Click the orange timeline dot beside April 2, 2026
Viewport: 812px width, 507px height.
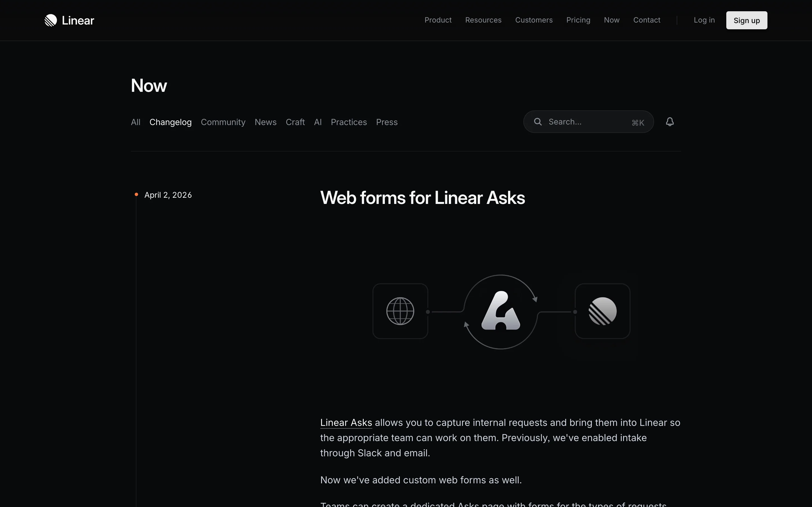coord(136,194)
